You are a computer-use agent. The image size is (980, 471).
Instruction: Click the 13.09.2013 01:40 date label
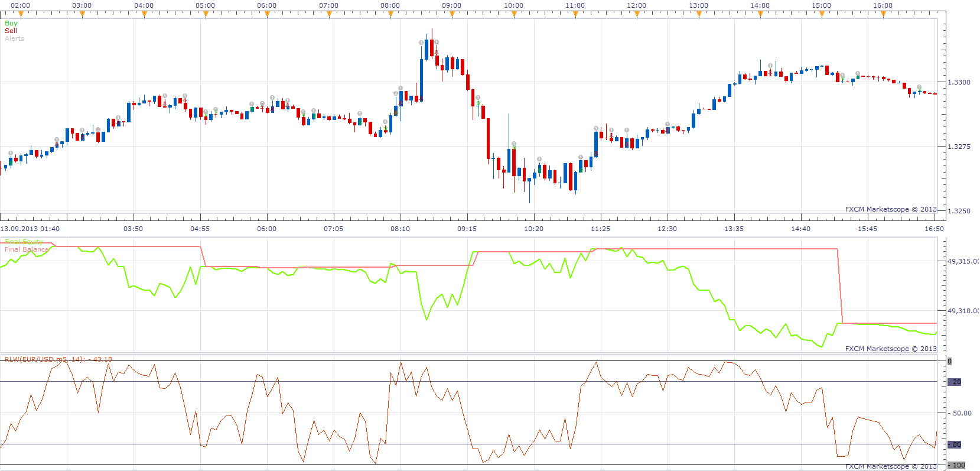tap(30, 229)
